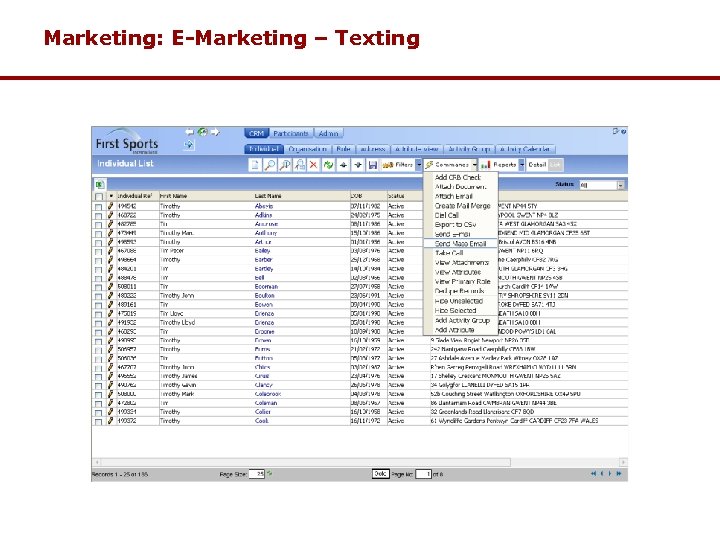Choose View Attachments menu item
Screen dimensions: 720x540
(x=461, y=263)
